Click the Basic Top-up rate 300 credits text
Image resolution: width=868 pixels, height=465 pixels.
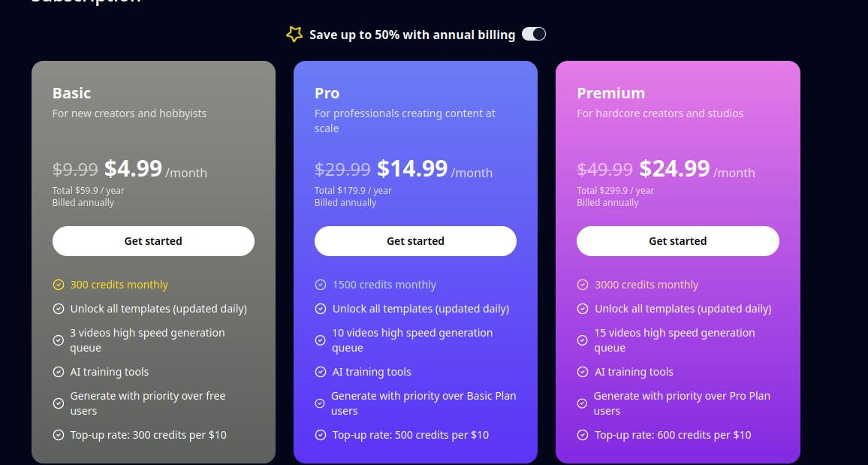tap(149, 435)
